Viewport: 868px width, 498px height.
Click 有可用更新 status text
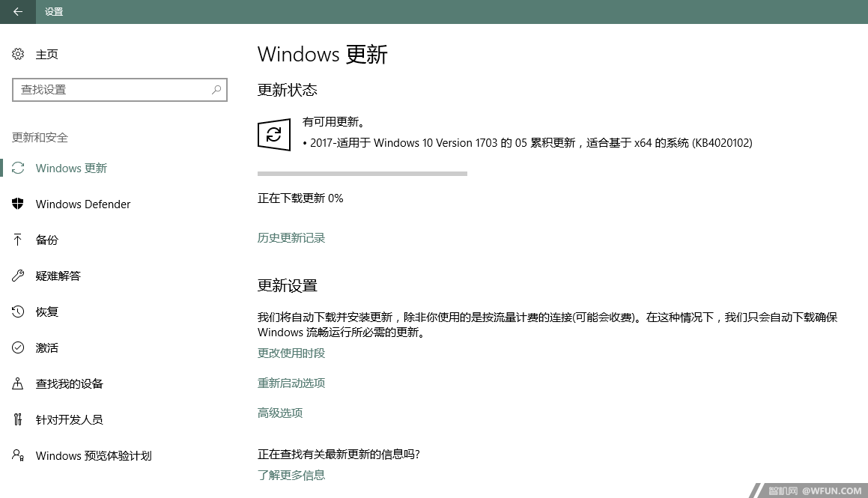point(333,122)
